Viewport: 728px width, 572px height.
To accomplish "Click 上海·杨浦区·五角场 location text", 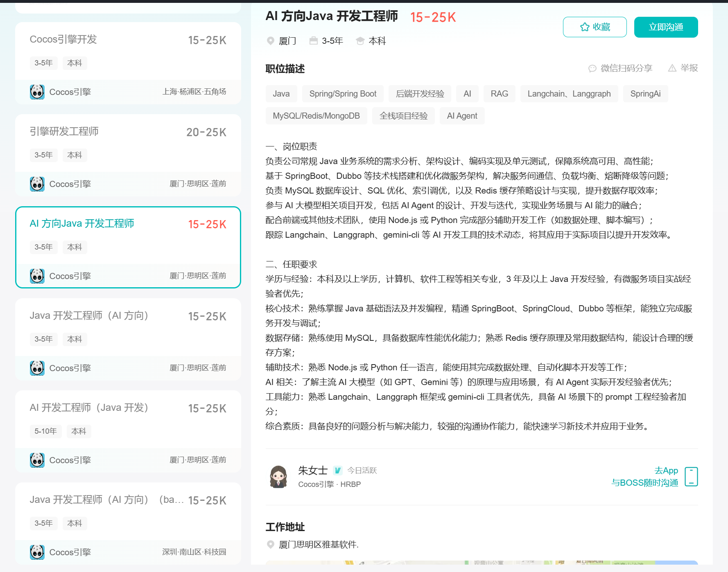I will [194, 92].
